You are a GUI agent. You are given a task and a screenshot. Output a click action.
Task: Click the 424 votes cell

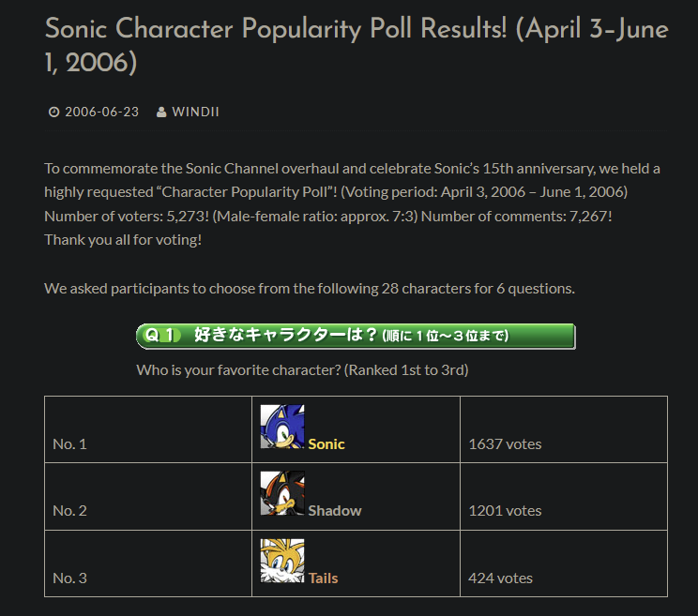click(x=564, y=563)
